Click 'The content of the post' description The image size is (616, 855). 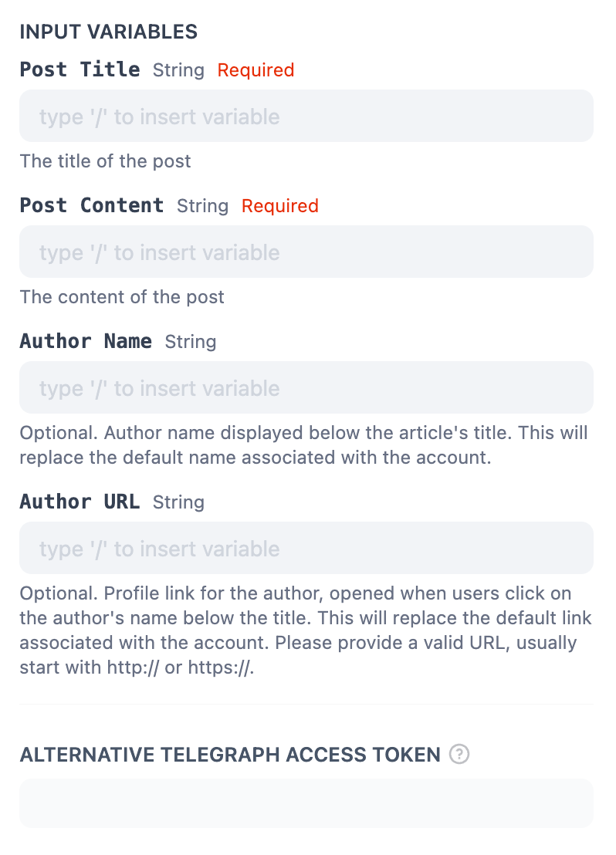(122, 297)
